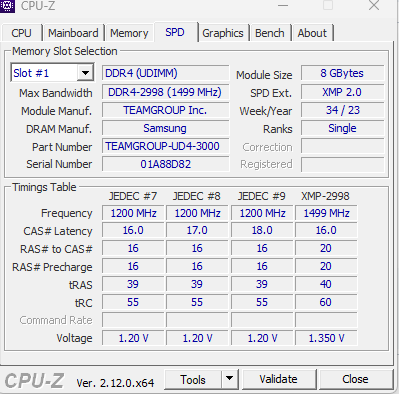
Task: Click the Module Size 8 GBytes field
Action: coord(342,73)
